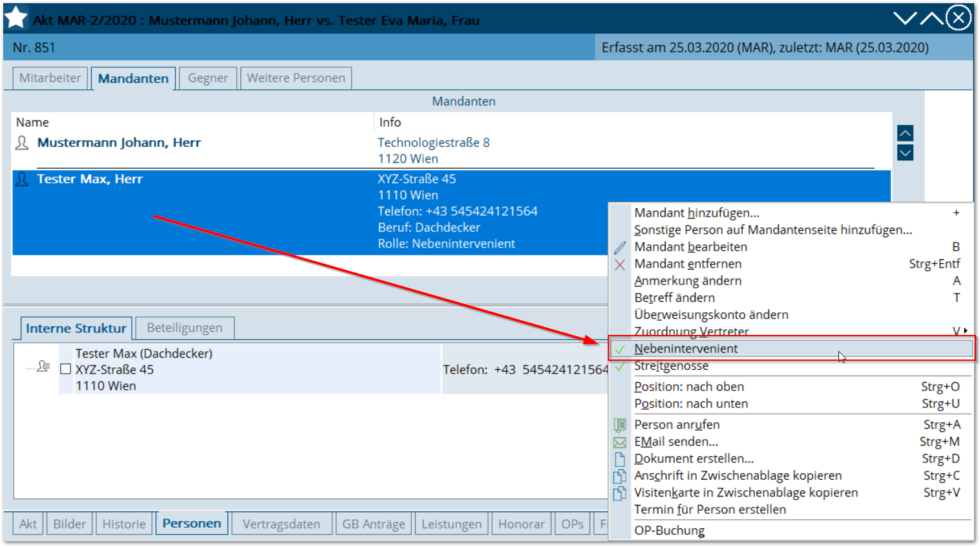
Task: Choose Visitenkarte in Zwischenablage kopieren
Action: coord(792,493)
